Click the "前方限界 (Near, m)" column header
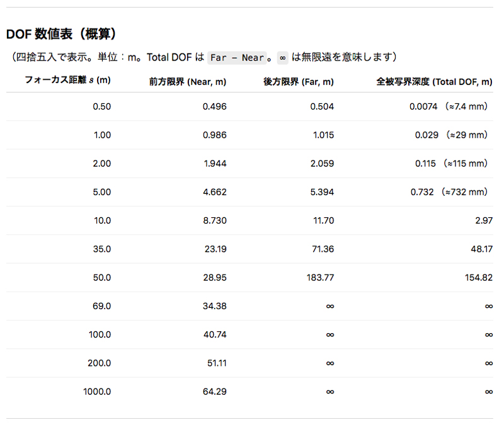The width and height of the screenshot is (504, 427). [x=188, y=81]
